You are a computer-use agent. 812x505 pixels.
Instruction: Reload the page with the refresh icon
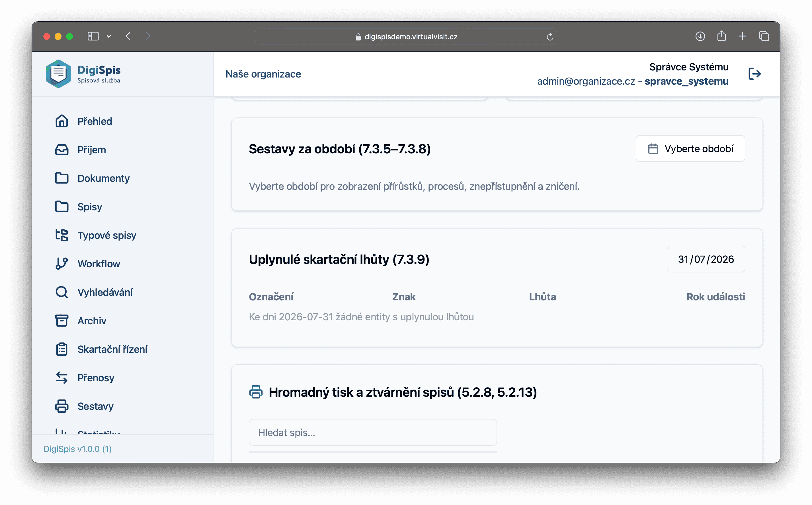(550, 37)
